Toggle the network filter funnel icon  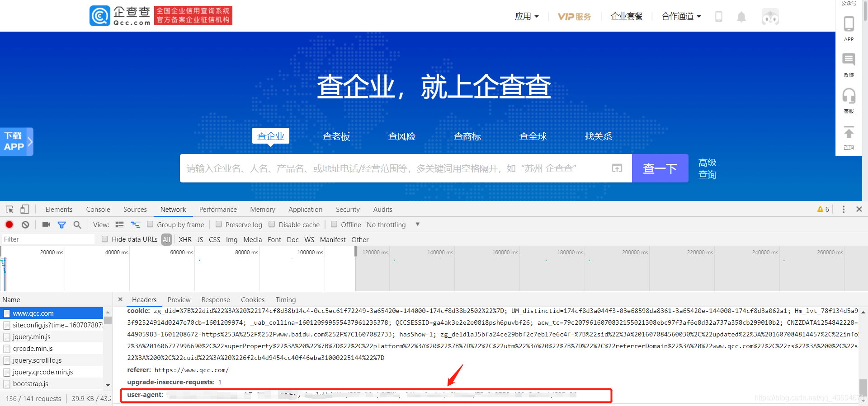pos(62,224)
